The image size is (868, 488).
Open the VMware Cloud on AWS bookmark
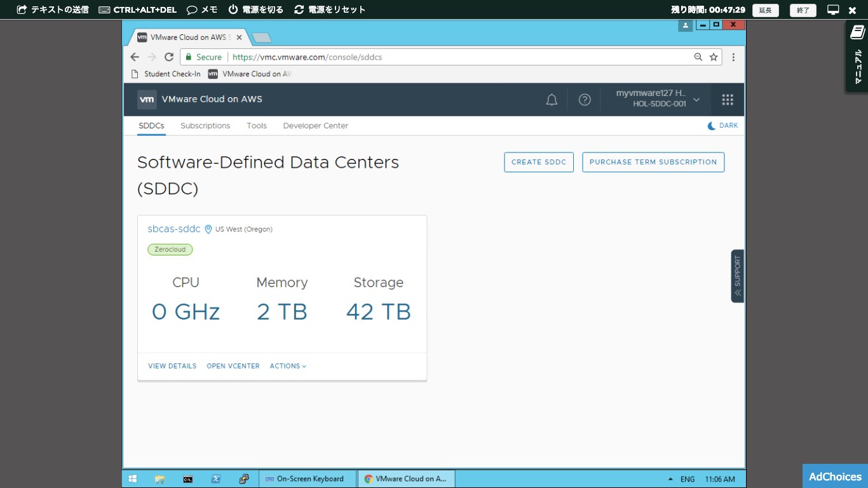click(250, 74)
